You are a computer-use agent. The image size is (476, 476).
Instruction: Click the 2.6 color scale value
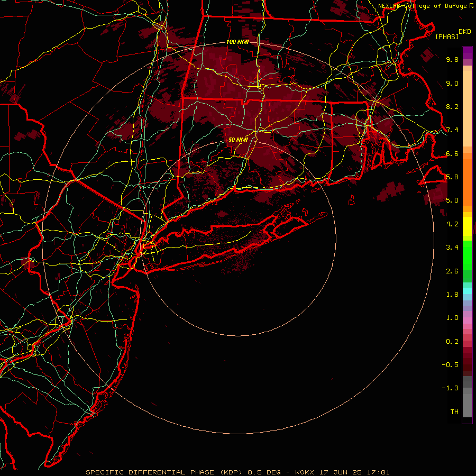pyautogui.click(x=452, y=271)
